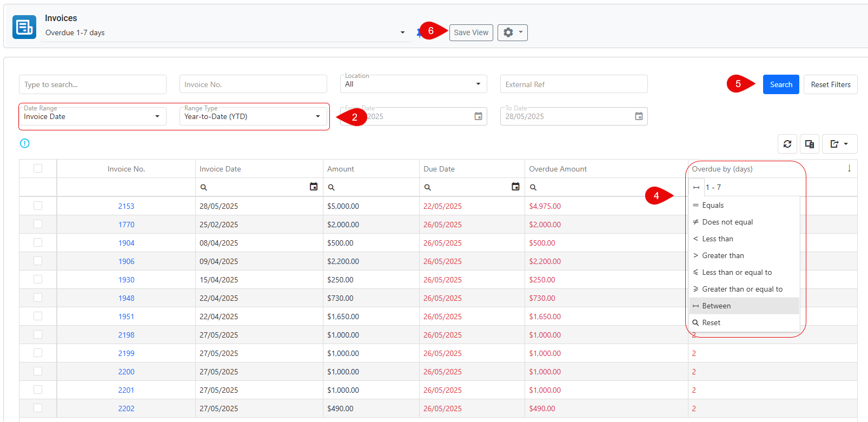Open the Range Type Year-to-Date dropdown

pyautogui.click(x=253, y=116)
